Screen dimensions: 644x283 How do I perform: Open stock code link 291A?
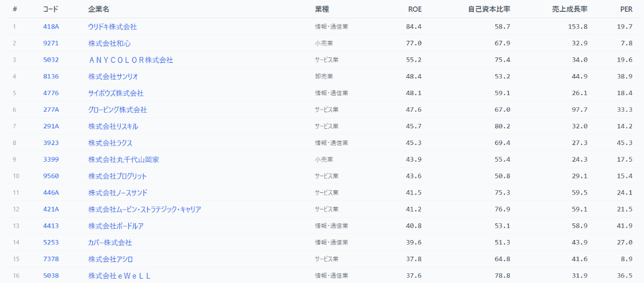click(x=51, y=126)
